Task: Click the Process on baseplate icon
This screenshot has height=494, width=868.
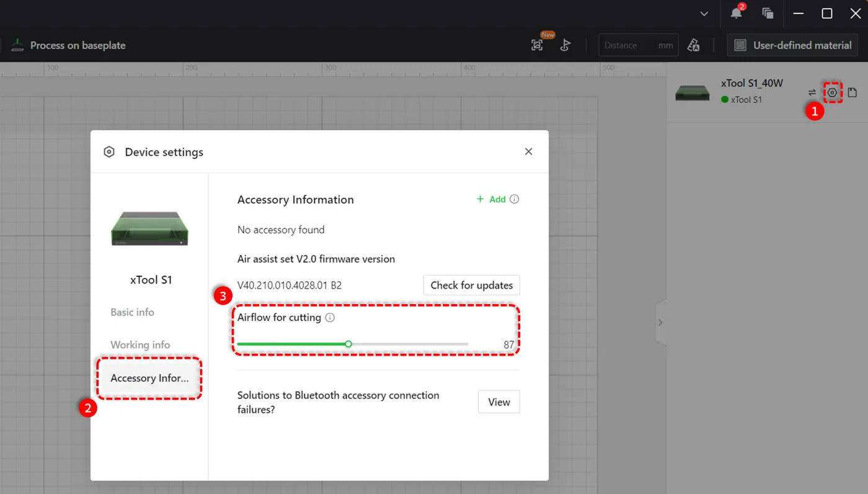Action: (17, 45)
